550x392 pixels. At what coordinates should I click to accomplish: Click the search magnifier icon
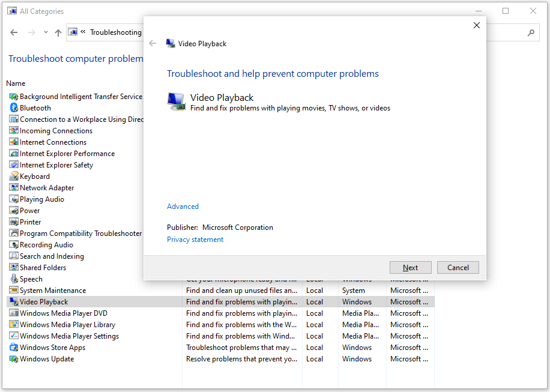point(531,33)
